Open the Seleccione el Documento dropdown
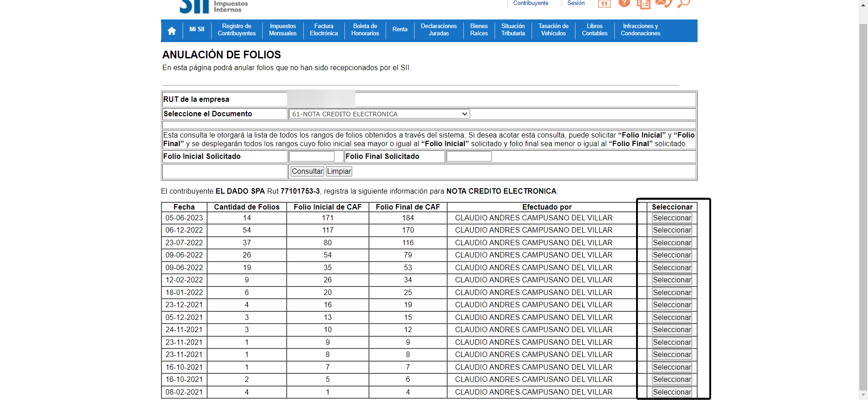The width and height of the screenshot is (868, 400). tap(379, 114)
